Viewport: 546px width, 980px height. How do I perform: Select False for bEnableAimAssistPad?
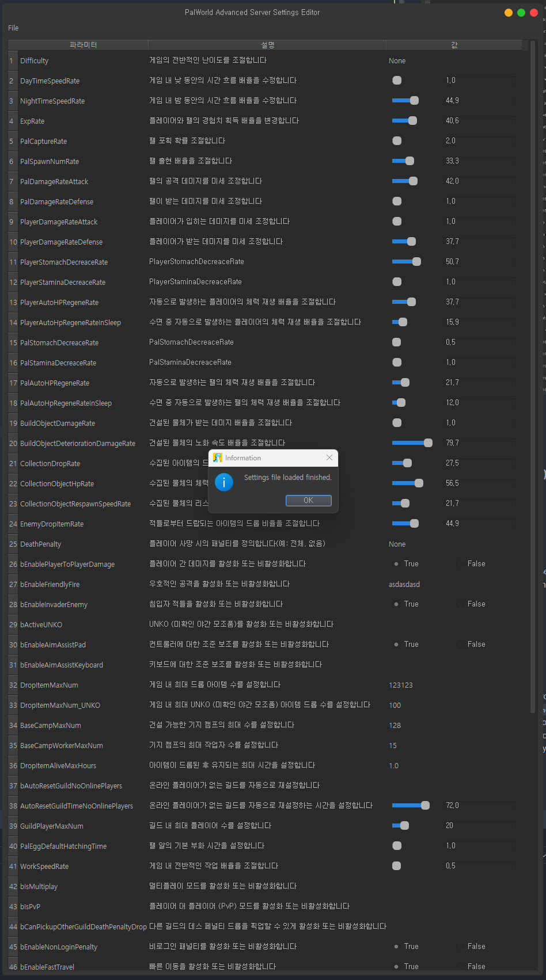click(x=471, y=645)
